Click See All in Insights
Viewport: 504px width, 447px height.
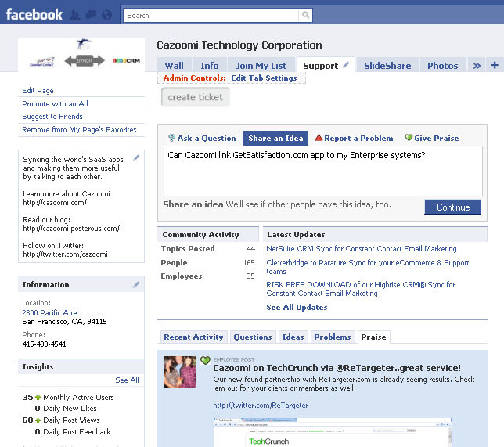pos(127,380)
